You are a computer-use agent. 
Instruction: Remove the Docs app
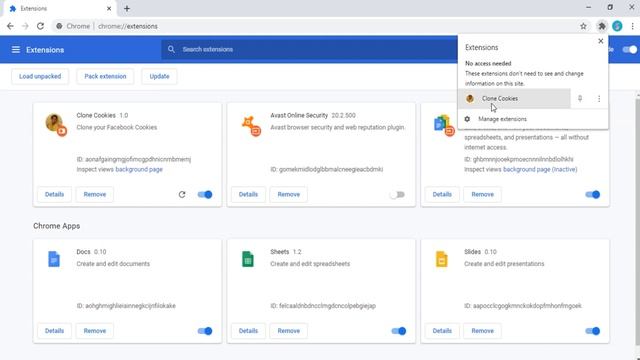click(95, 331)
